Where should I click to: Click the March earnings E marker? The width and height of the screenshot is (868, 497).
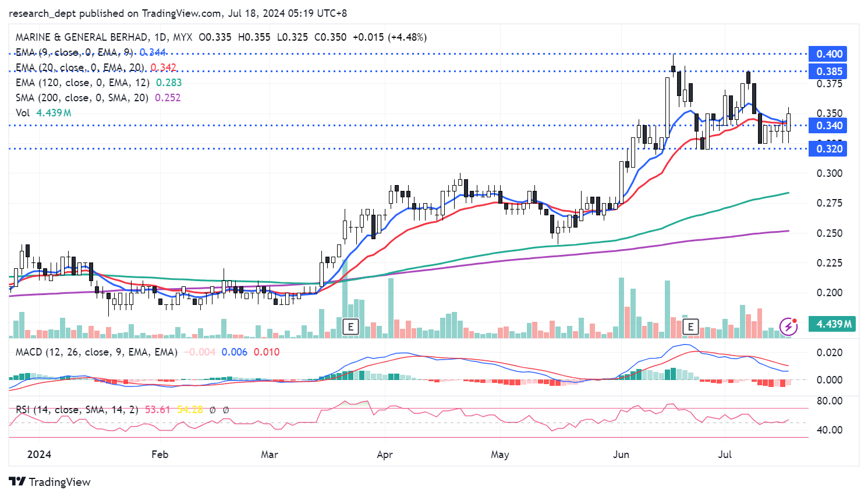350,326
